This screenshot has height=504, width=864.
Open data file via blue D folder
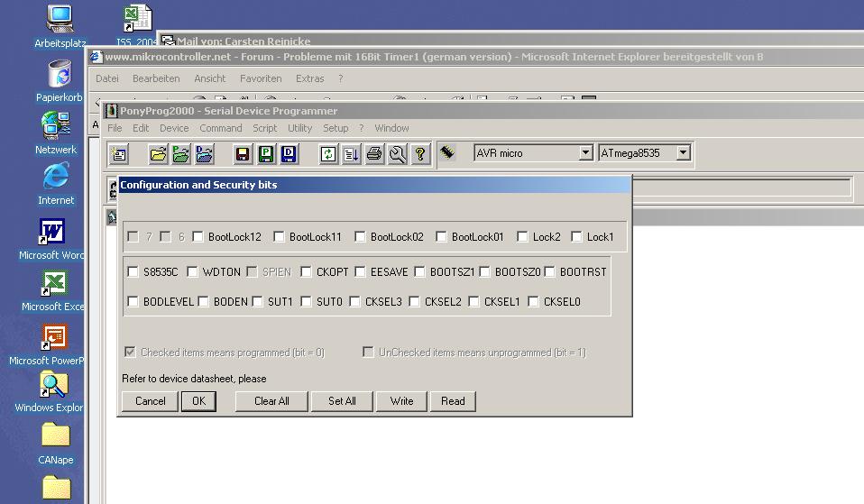tap(204, 153)
